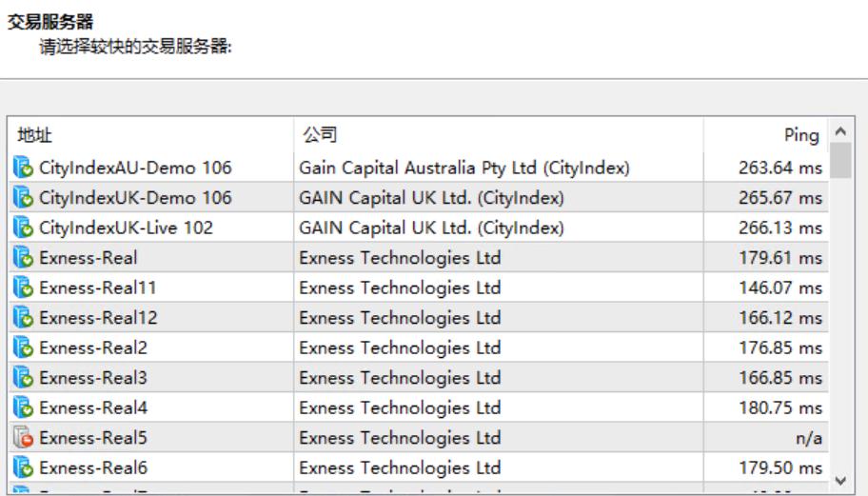868x496 pixels.
Task: Click the scrollbar down arrow
Action: [840, 481]
